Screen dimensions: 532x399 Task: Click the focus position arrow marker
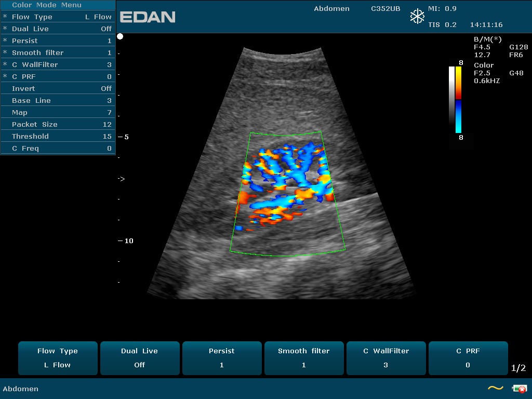point(121,179)
